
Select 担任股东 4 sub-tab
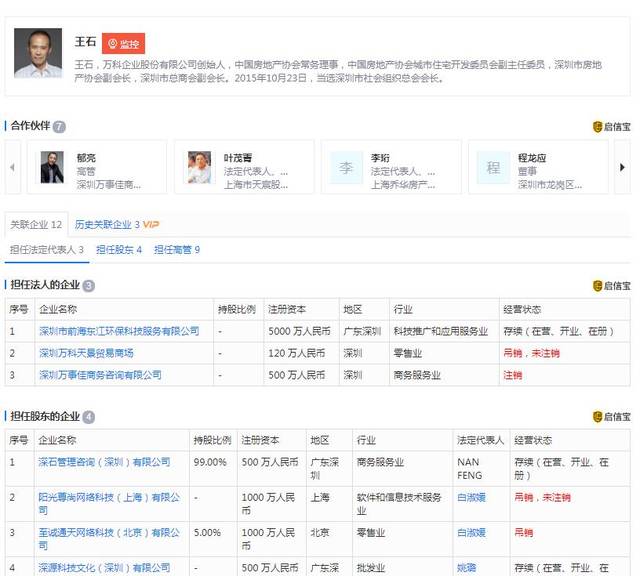pyautogui.click(x=119, y=249)
